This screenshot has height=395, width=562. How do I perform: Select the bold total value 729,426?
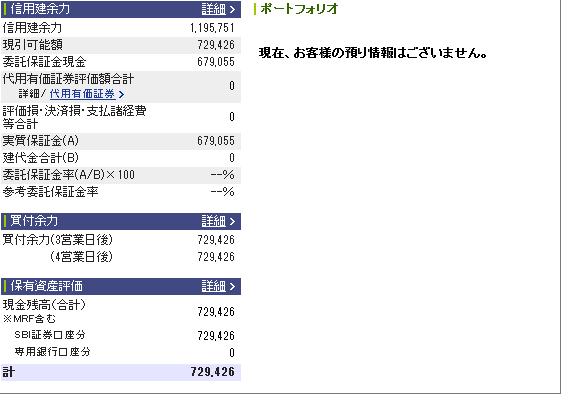(213, 372)
